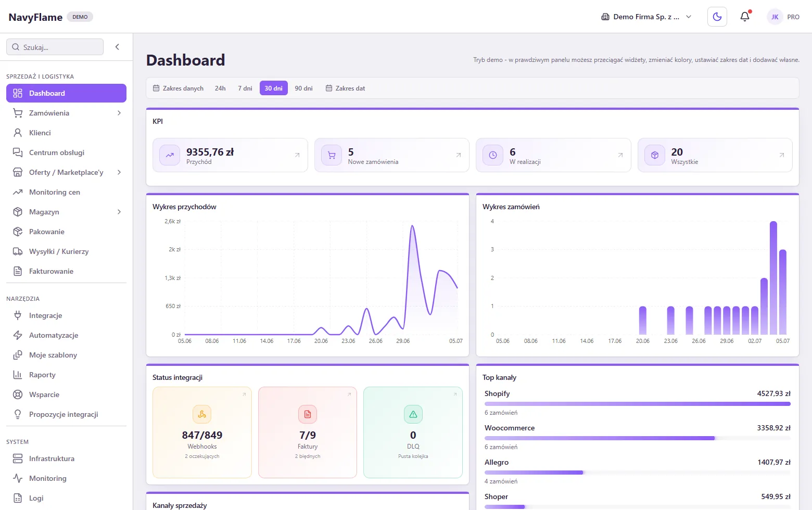The image size is (812, 510).
Task: Click the Allegro revenue progress bar
Action: tap(638, 473)
